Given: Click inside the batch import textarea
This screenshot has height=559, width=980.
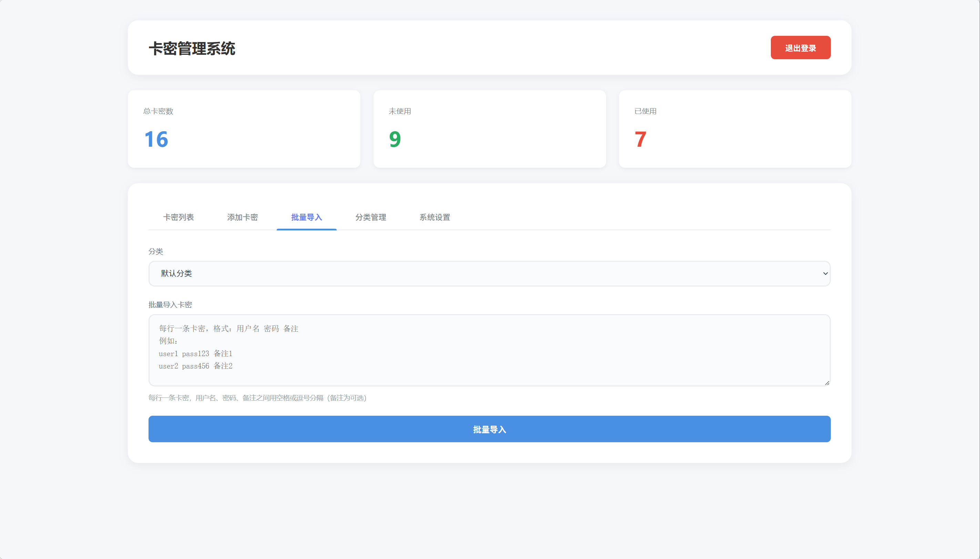Looking at the screenshot, I should point(489,349).
